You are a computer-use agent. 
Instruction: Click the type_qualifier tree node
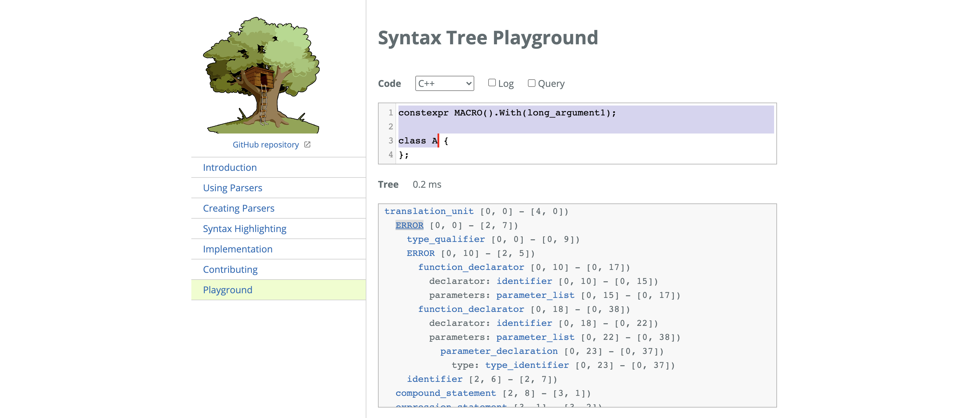[x=445, y=239]
